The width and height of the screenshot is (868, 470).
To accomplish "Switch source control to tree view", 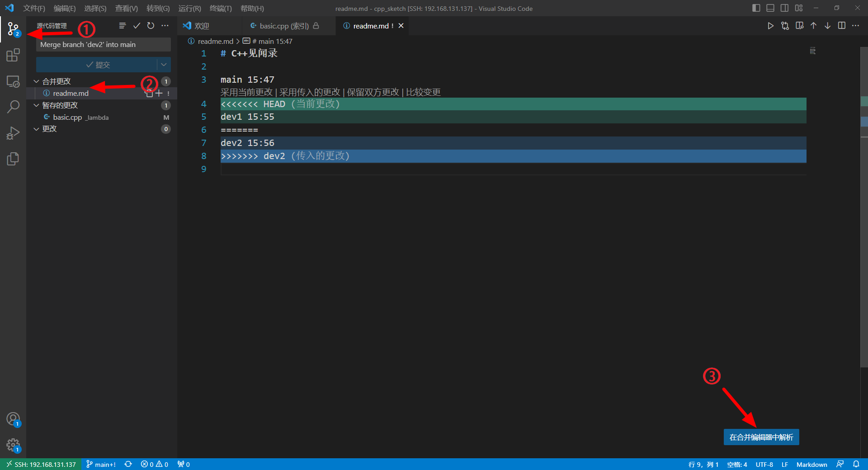I will point(122,26).
